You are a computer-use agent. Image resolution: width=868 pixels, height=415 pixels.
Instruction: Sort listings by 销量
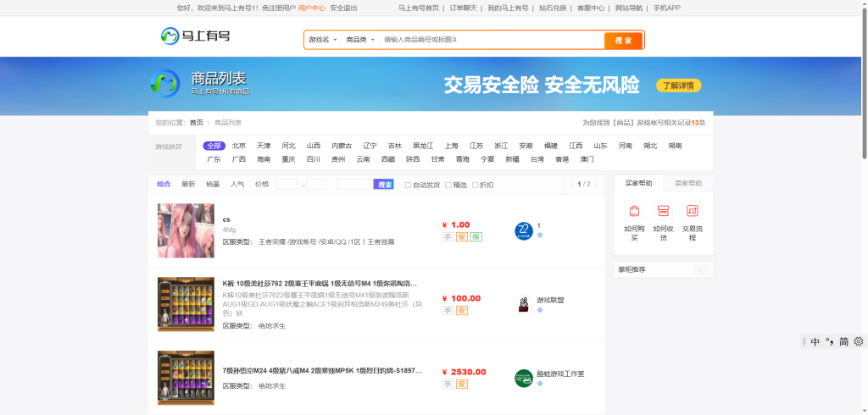point(213,184)
